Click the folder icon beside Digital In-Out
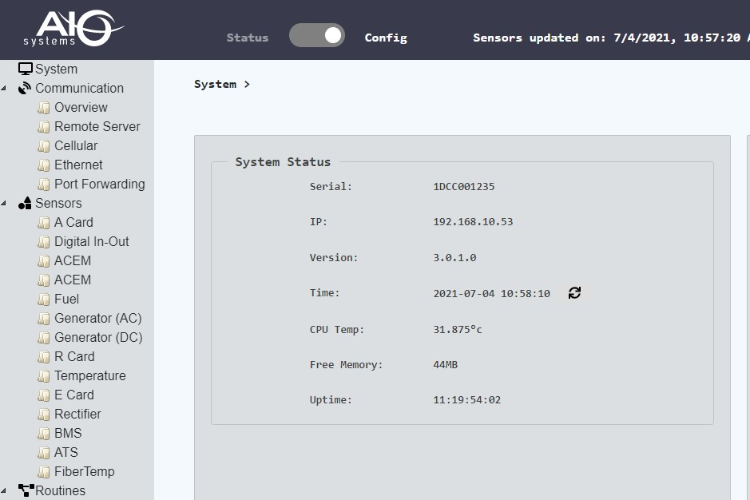Viewport: 750px width, 500px height. point(44,242)
